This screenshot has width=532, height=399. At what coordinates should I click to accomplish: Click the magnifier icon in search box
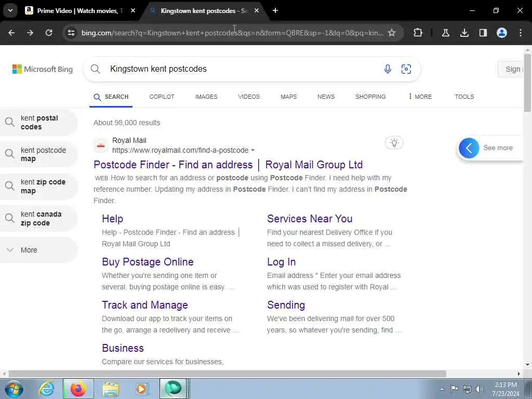point(96,69)
